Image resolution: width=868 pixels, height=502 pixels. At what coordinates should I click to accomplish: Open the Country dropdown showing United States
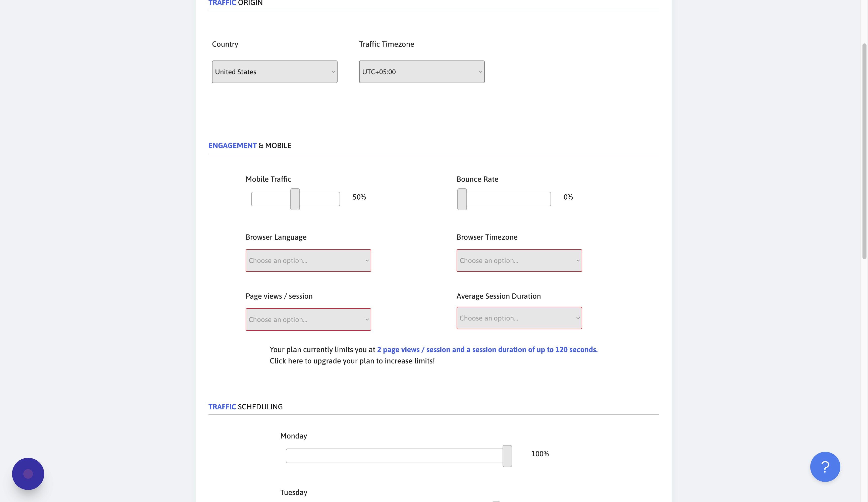275,72
